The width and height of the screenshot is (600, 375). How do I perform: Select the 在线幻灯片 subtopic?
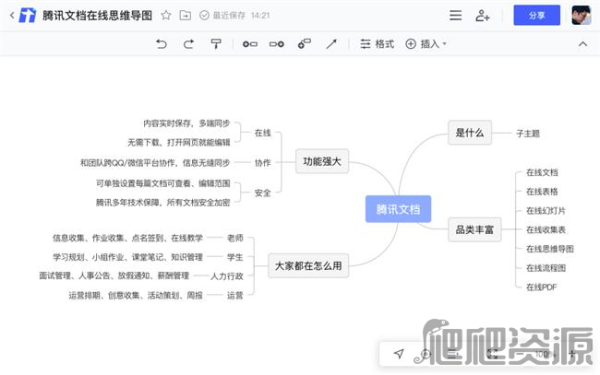tap(546, 210)
